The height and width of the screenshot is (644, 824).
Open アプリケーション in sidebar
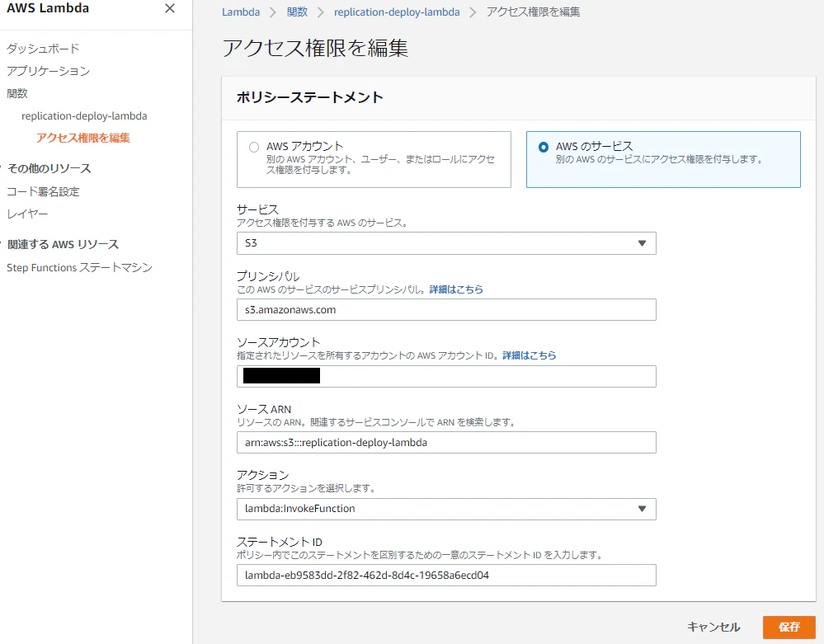coord(49,71)
